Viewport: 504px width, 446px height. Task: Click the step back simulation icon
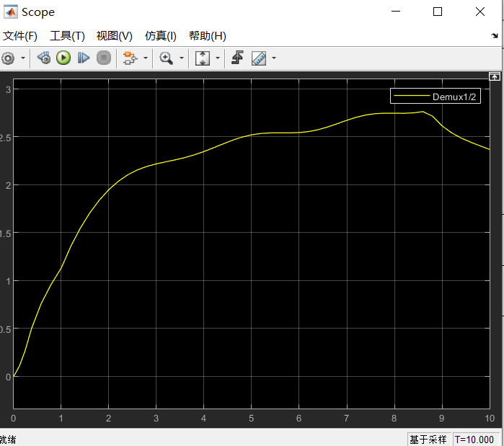44,58
